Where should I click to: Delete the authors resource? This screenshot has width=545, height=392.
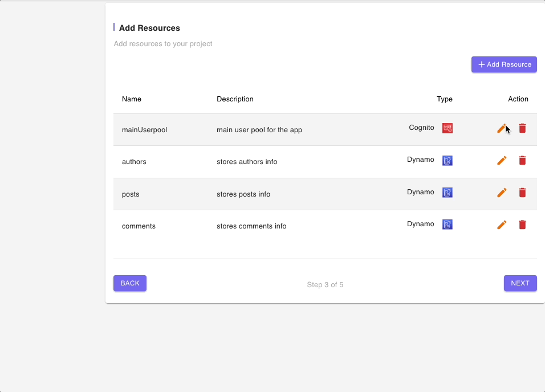522,161
